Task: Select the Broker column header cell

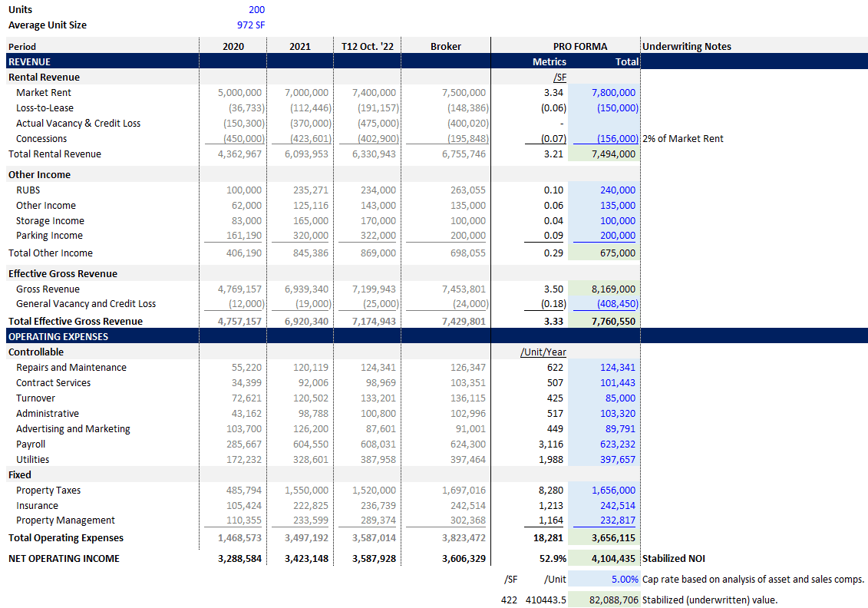Action: click(x=446, y=46)
